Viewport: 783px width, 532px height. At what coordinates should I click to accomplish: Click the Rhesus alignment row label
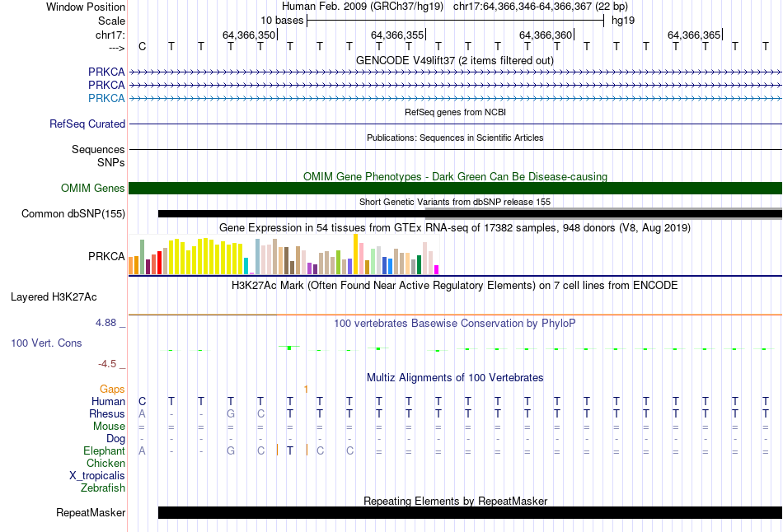click(107, 413)
